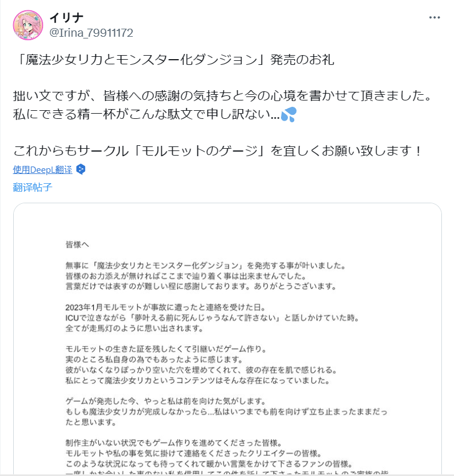Click the 皆様へ heading in the letter
Screen dimensions: 454x476
78,244
